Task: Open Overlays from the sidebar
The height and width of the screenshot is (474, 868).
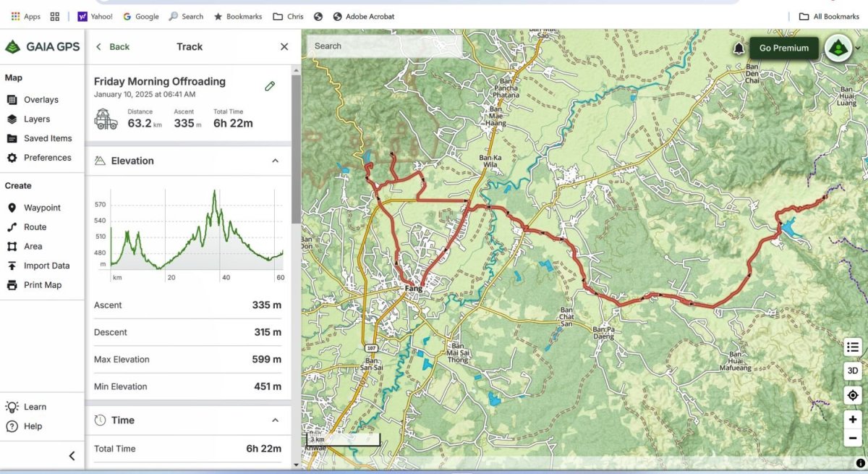Action: click(x=41, y=100)
